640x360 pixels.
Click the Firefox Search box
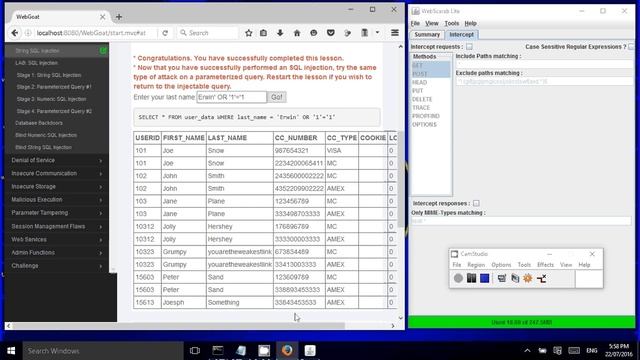tap(208, 33)
